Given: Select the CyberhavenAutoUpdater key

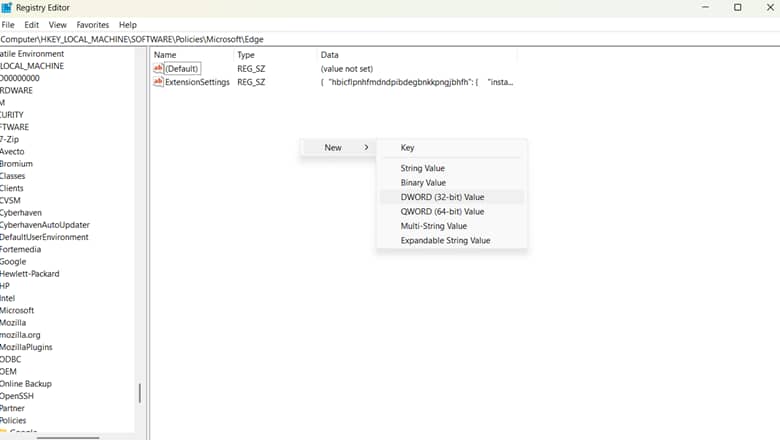Looking at the screenshot, I should coord(45,225).
